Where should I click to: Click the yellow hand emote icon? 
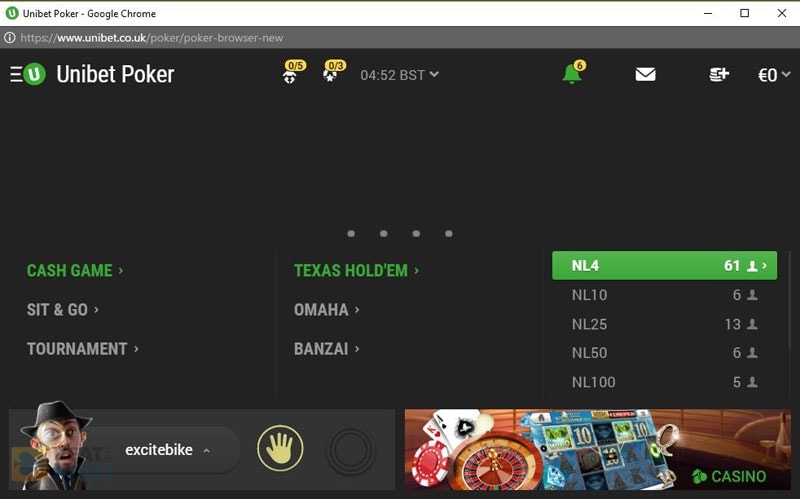(x=280, y=448)
